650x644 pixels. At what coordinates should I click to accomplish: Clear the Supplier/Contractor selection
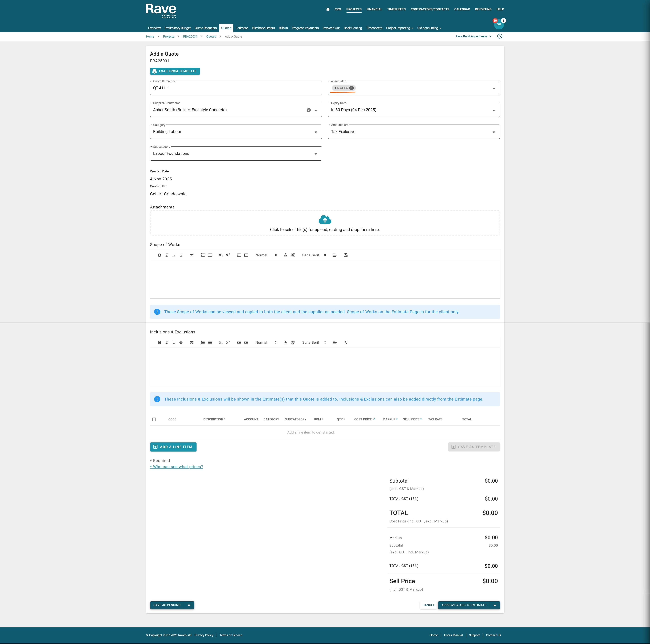309,110
